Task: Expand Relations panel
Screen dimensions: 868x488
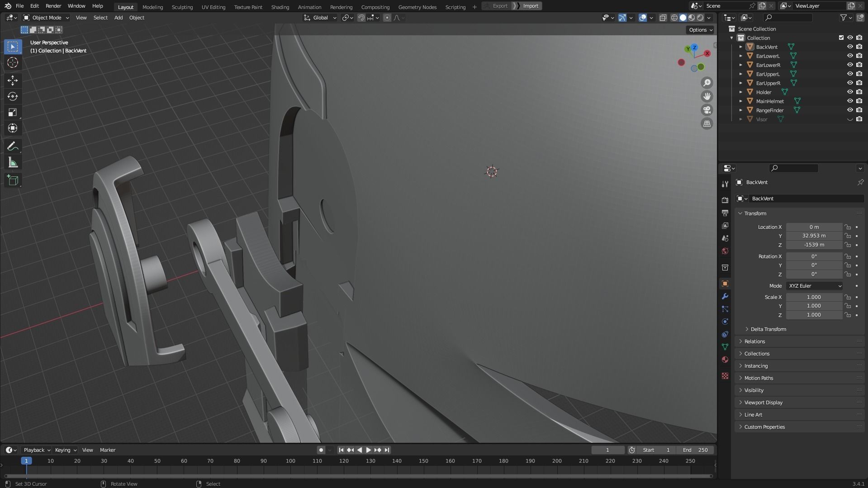Action: 754,341
